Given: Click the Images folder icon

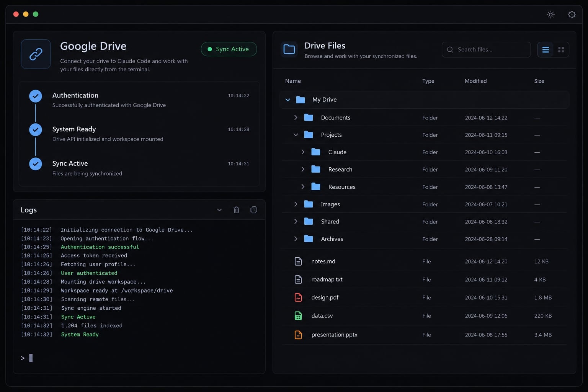Looking at the screenshot, I should tap(309, 204).
